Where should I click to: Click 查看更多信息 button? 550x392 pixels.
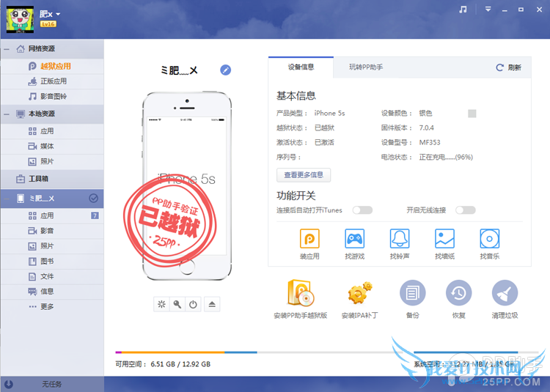304,175
